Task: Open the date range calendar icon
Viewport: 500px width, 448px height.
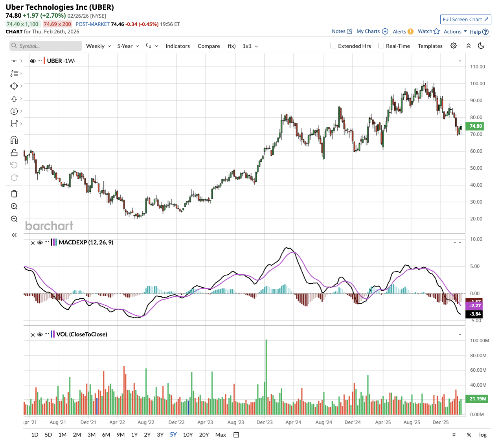Action: [236, 435]
